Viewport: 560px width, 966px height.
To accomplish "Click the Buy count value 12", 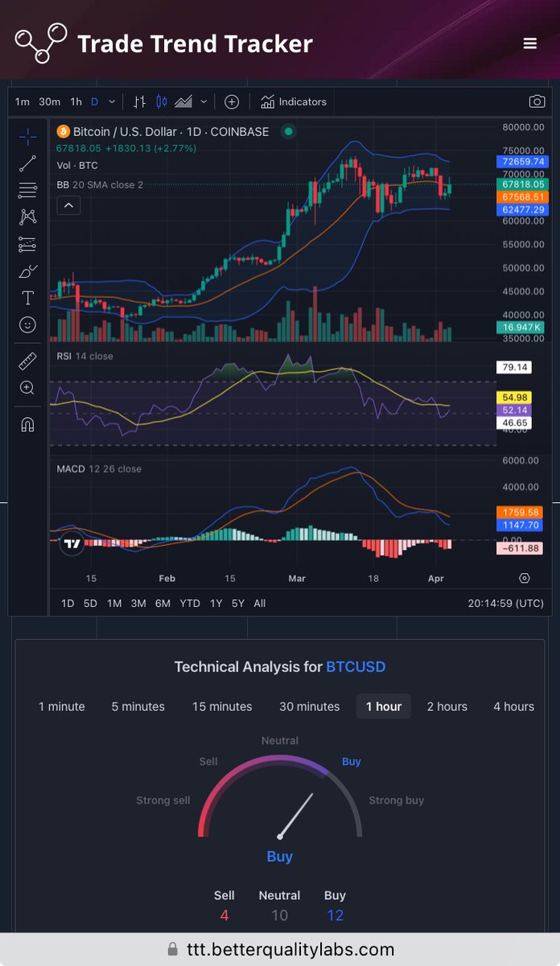I will click(x=335, y=915).
